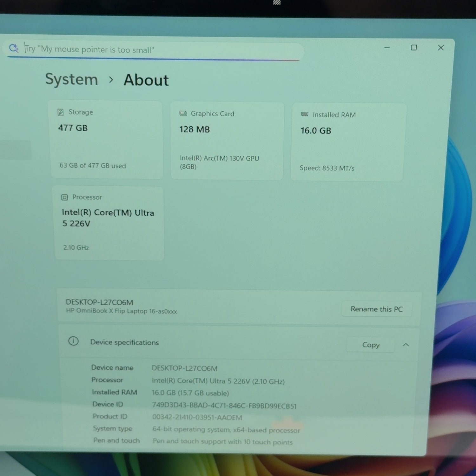
Task: Click the System type row label
Action: tap(113, 429)
